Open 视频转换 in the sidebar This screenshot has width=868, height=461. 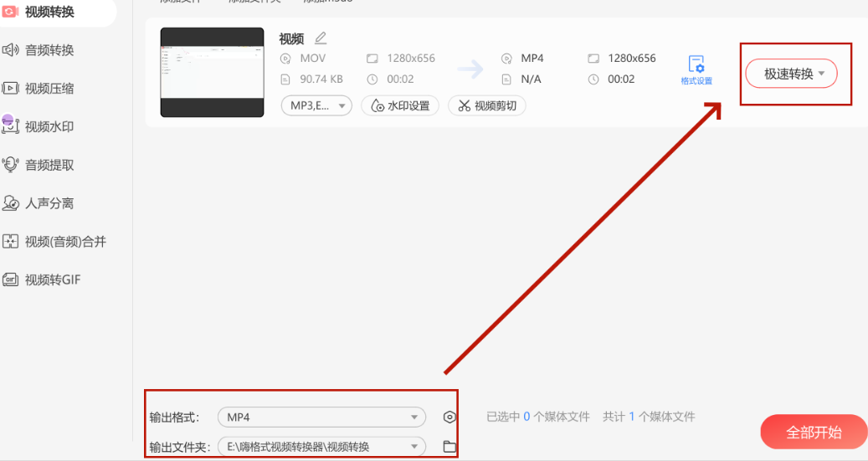tap(50, 12)
